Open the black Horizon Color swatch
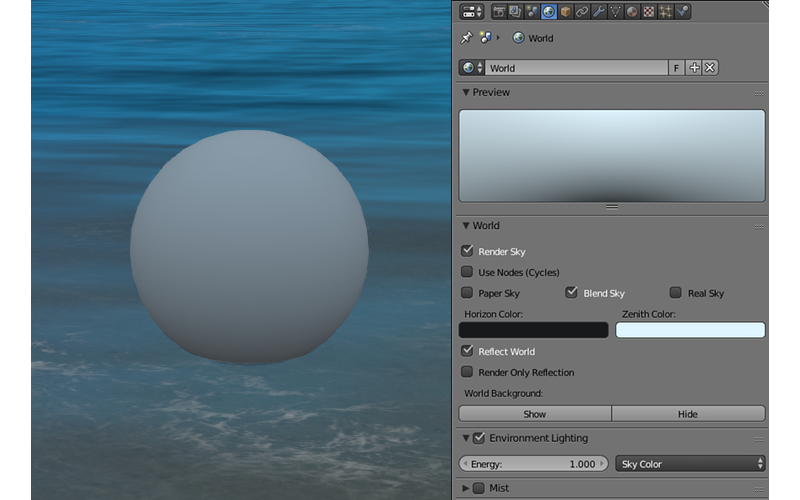 534,330
